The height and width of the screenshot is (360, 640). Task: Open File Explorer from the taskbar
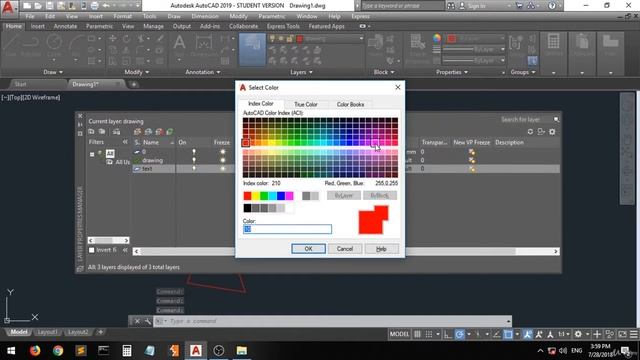(x=242, y=350)
